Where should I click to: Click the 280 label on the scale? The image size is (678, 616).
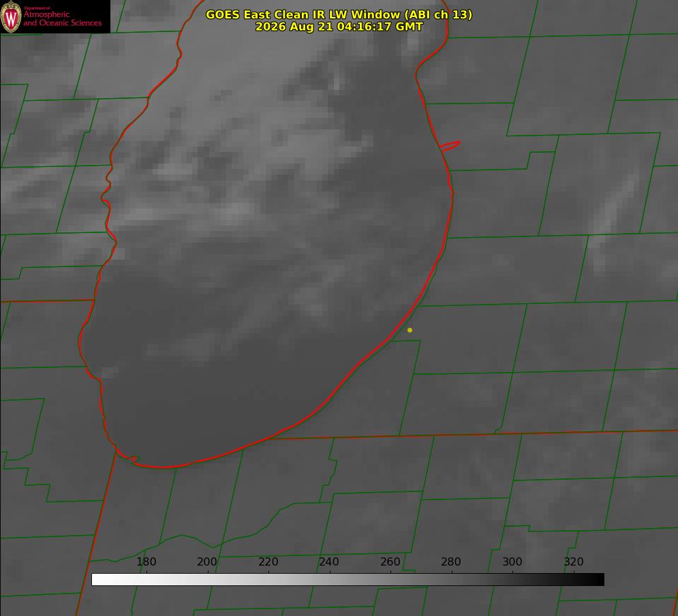[451, 561]
